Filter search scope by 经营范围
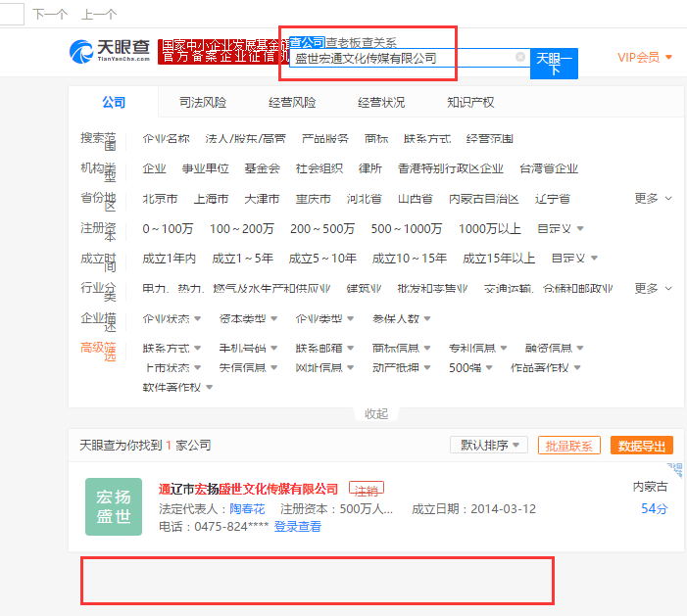The height and width of the screenshot is (616, 687). (489, 139)
